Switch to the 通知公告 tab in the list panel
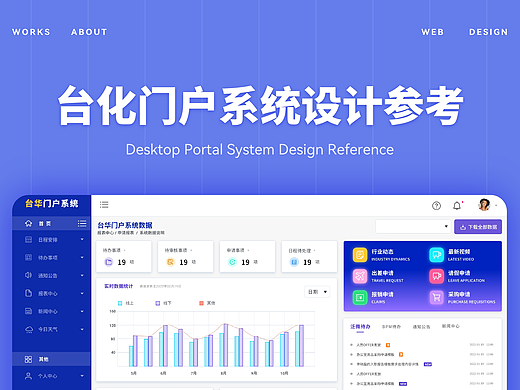 (421, 327)
